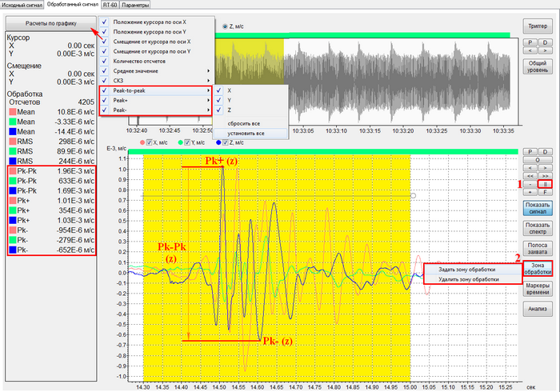560x392 pixels.
Task: Choose 'установить все' in the submenu
Action: point(246,133)
